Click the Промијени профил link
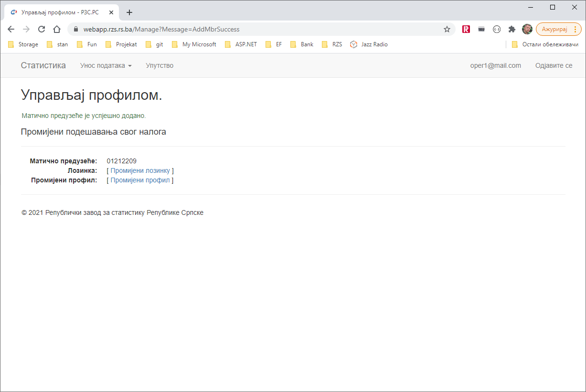This screenshot has width=586, height=392. [x=140, y=180]
